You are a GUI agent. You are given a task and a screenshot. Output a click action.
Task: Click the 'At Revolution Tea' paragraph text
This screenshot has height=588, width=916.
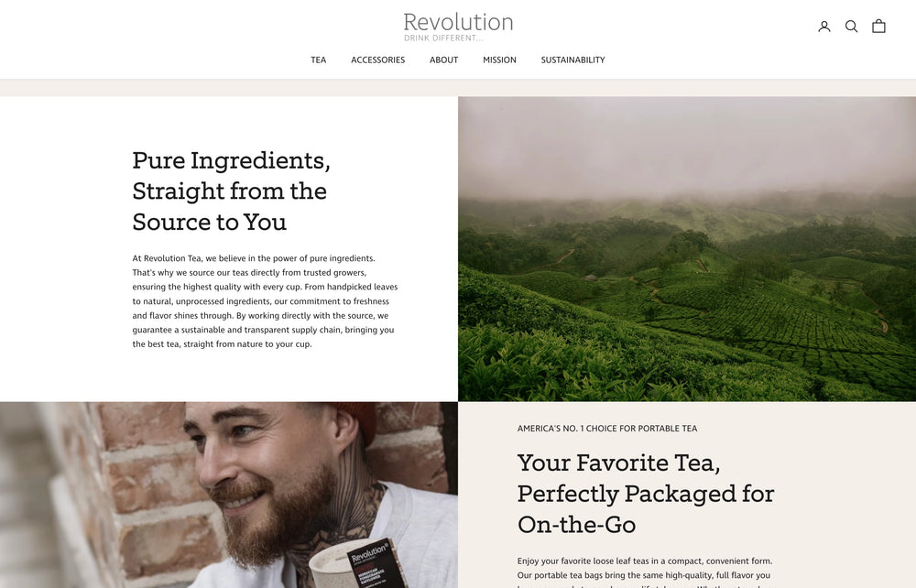[x=266, y=301]
